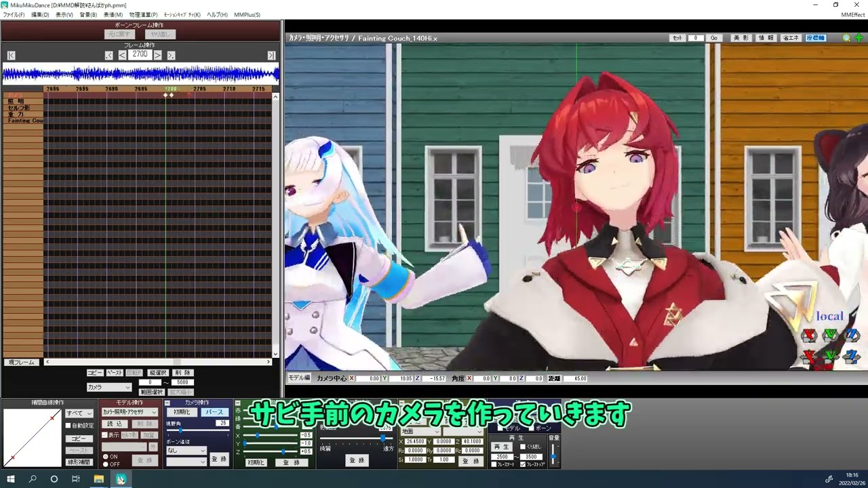Image resolution: width=868 pixels, height=488 pixels.
Task: Open the empty bone dropdown under なし
Action: (186, 462)
